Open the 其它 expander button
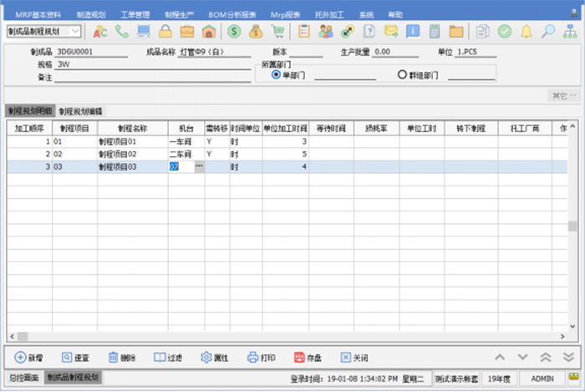This screenshot has height=392, width=585. coord(562,95)
